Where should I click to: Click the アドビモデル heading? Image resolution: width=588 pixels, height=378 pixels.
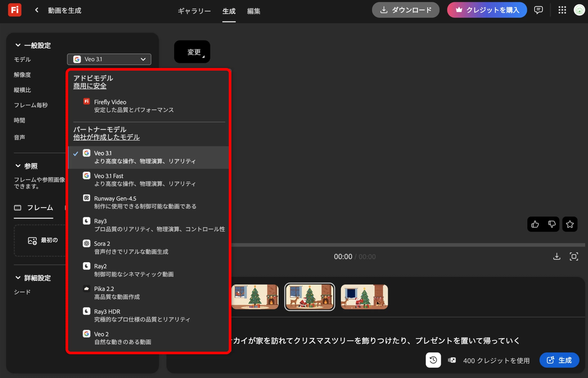93,78
